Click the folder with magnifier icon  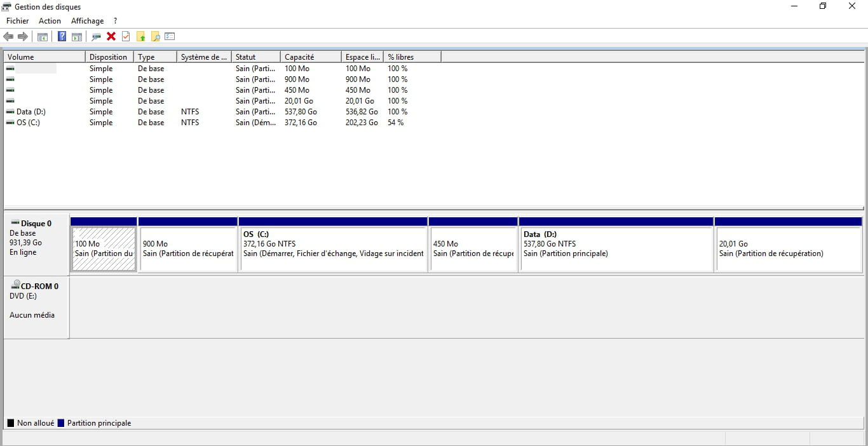155,36
